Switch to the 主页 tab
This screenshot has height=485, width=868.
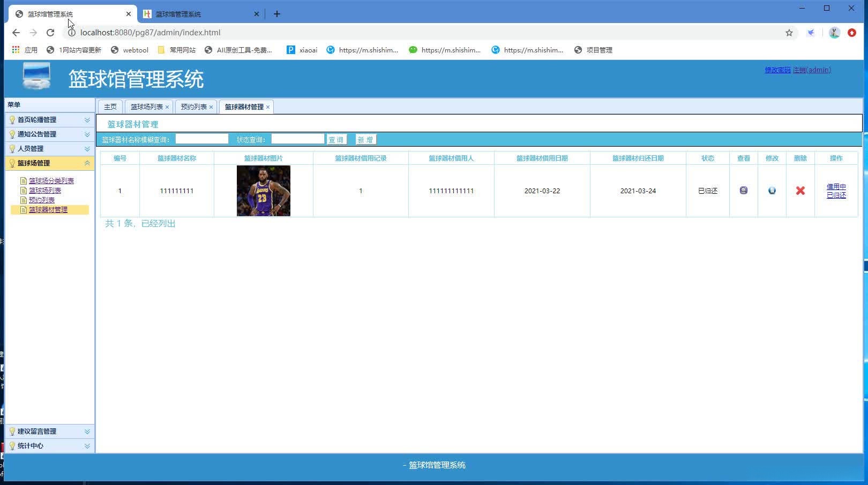[110, 107]
